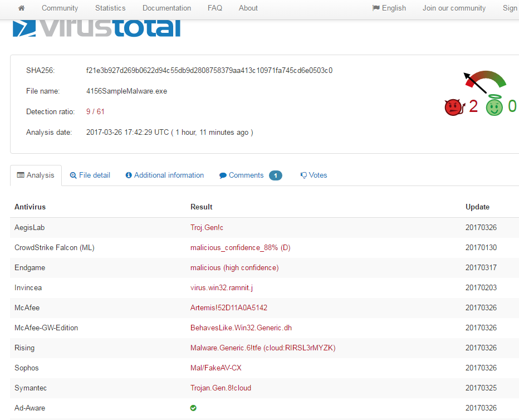
Task: Click the flag icon beside English
Action: click(376, 8)
